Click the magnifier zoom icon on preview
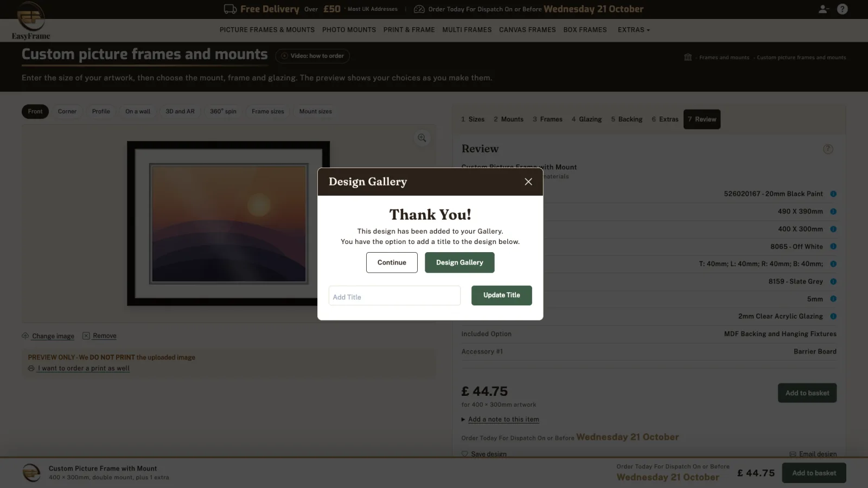The width and height of the screenshot is (868, 488). pyautogui.click(x=422, y=138)
